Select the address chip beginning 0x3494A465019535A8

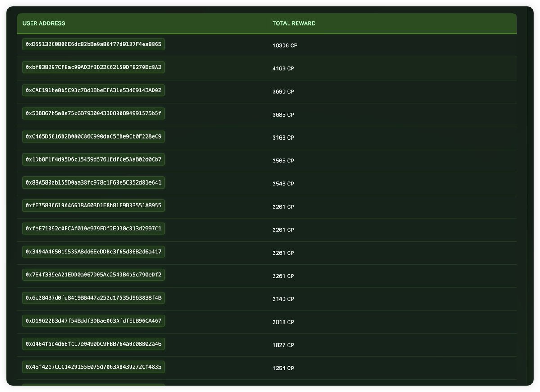tap(92, 252)
